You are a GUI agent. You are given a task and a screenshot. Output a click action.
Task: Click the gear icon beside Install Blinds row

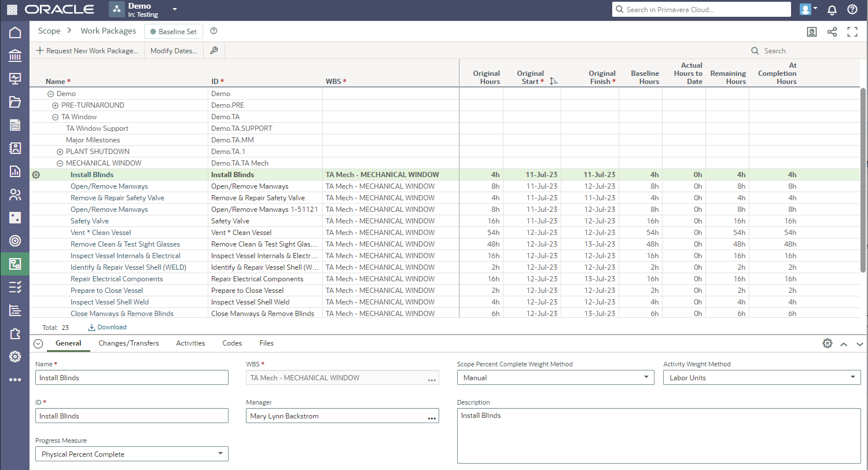pyautogui.click(x=36, y=175)
